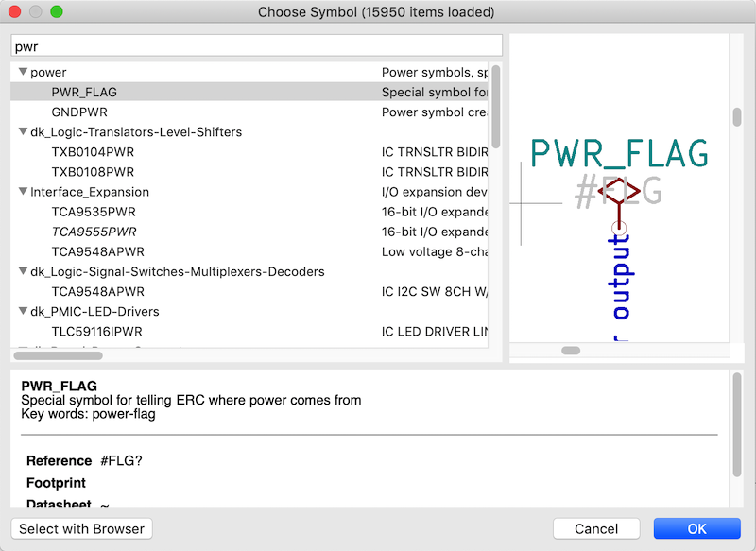This screenshot has height=551, width=756.
Task: Click the 'power' library name
Action: click(48, 73)
